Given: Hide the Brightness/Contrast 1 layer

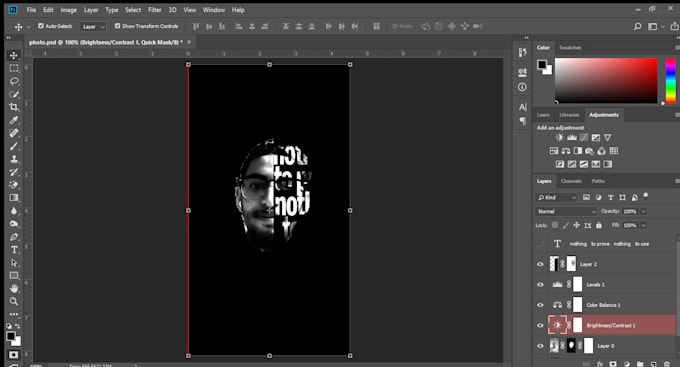Looking at the screenshot, I should click(540, 325).
